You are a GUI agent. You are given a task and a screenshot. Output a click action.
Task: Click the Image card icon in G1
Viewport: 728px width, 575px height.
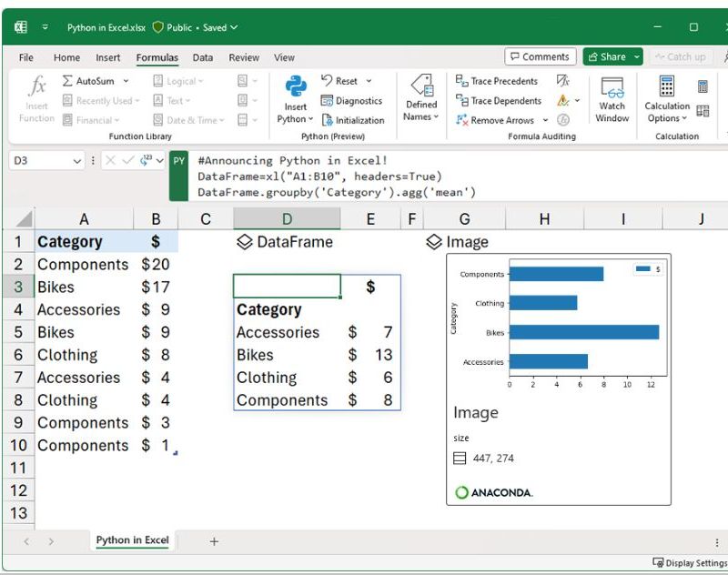pos(434,242)
